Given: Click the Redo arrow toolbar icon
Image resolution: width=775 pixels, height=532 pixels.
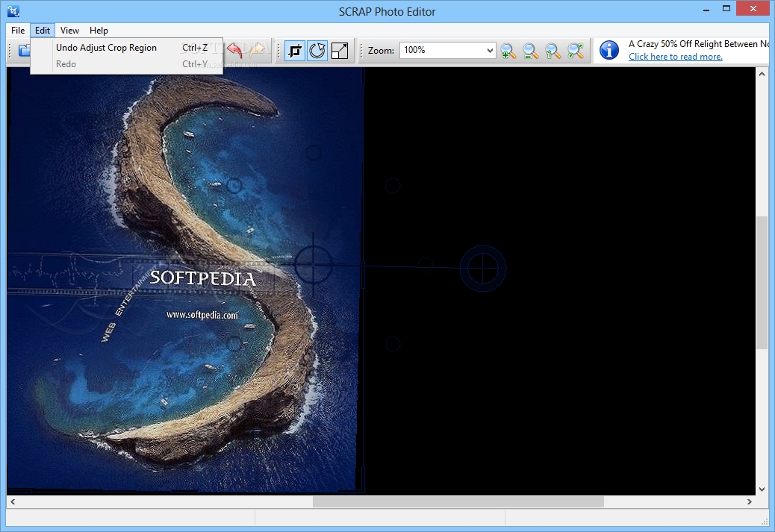Looking at the screenshot, I should tap(257, 51).
